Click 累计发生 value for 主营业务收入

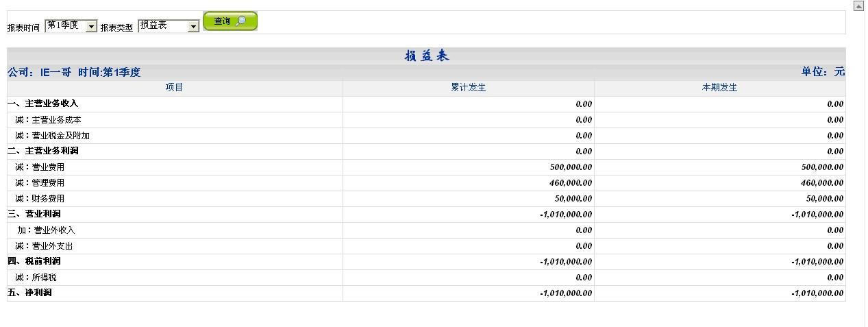coord(584,104)
